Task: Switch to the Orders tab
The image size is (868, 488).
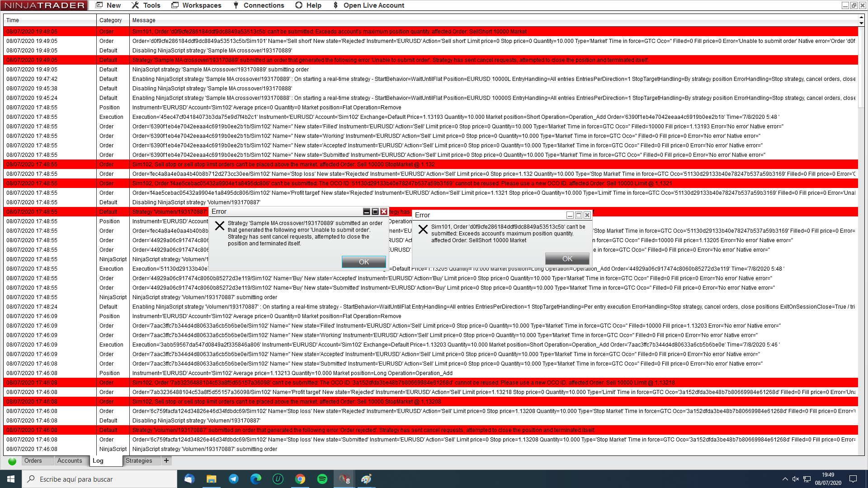Action: pos(33,461)
